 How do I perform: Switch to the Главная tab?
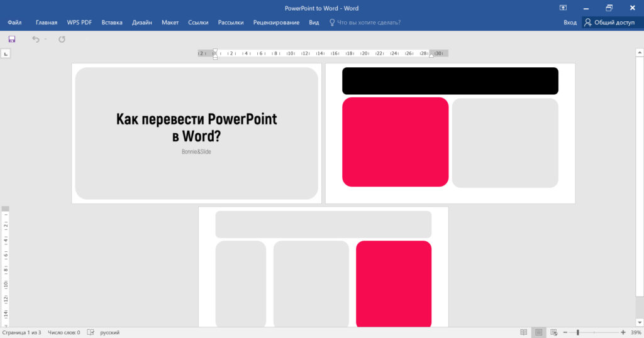point(47,23)
